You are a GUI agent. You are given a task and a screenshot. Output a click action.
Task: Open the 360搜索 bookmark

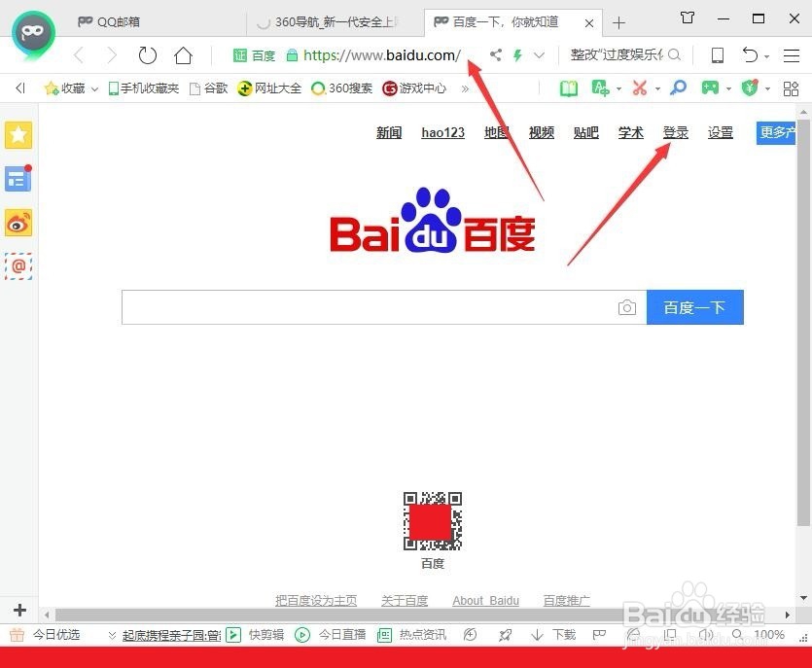click(x=341, y=88)
